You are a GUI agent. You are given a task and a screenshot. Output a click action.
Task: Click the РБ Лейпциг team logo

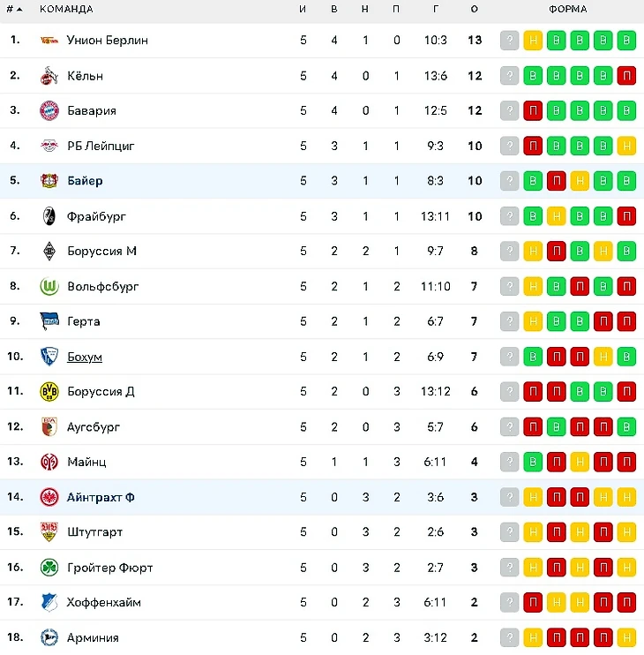pyautogui.click(x=49, y=146)
